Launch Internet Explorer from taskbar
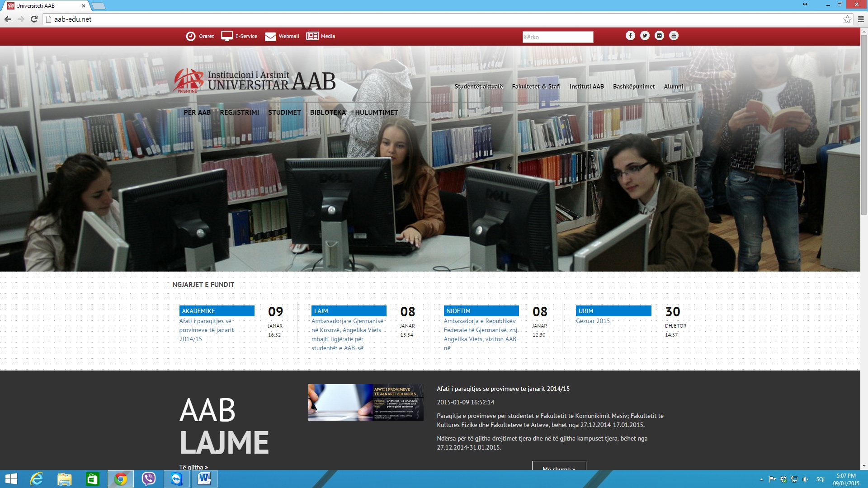 click(37, 479)
